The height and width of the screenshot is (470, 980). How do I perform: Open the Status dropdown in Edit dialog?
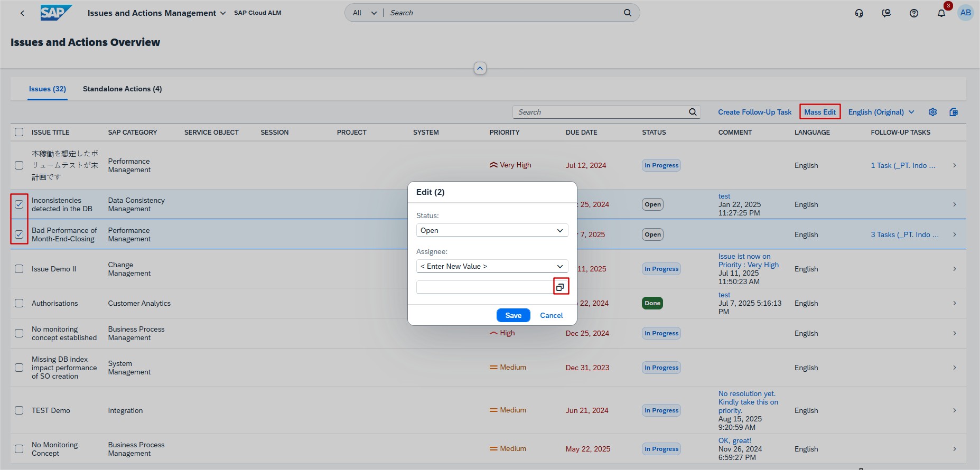pos(492,231)
